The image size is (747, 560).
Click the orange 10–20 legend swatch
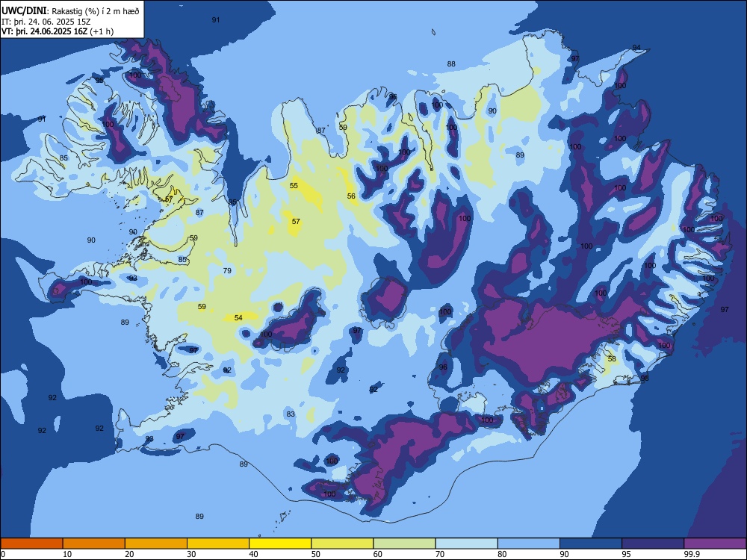(94, 544)
